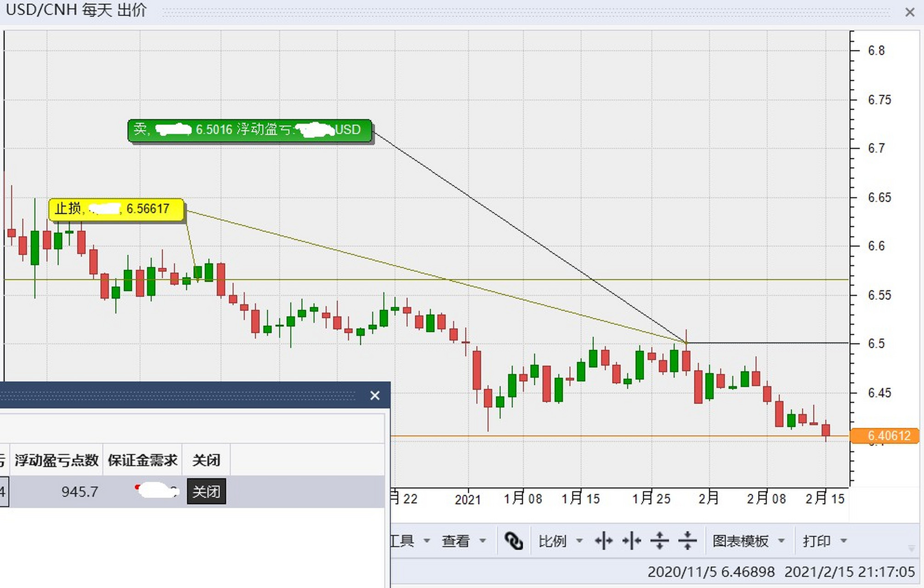Open the 比例 dropdown menu
Image resolution: width=924 pixels, height=588 pixels.
click(561, 541)
